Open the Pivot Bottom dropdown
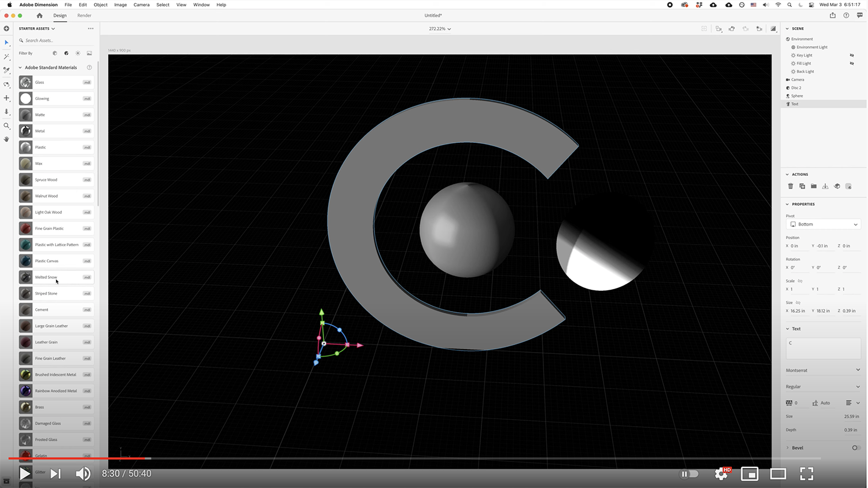 pos(823,224)
